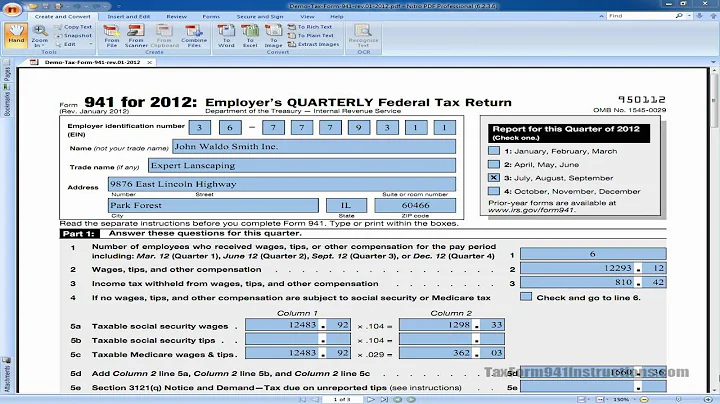Screen dimensions: 720x404
Task: Click the Find magnifier search icon
Action: point(679,16)
